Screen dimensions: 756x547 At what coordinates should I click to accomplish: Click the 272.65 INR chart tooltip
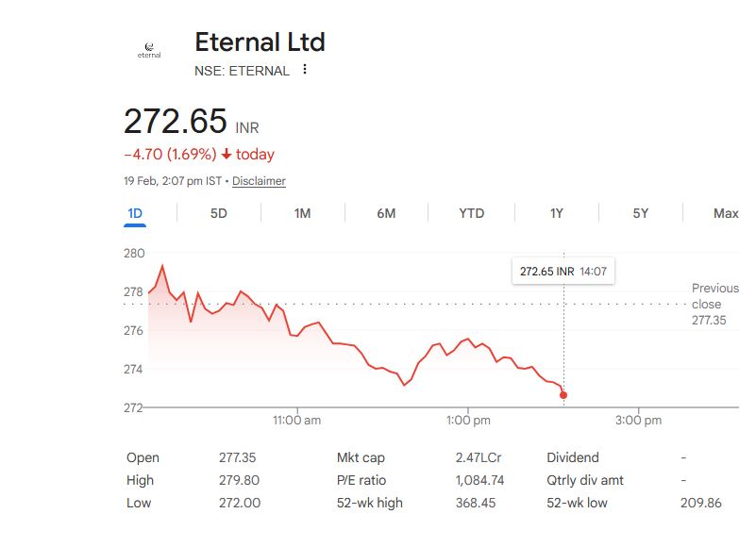[x=563, y=272]
